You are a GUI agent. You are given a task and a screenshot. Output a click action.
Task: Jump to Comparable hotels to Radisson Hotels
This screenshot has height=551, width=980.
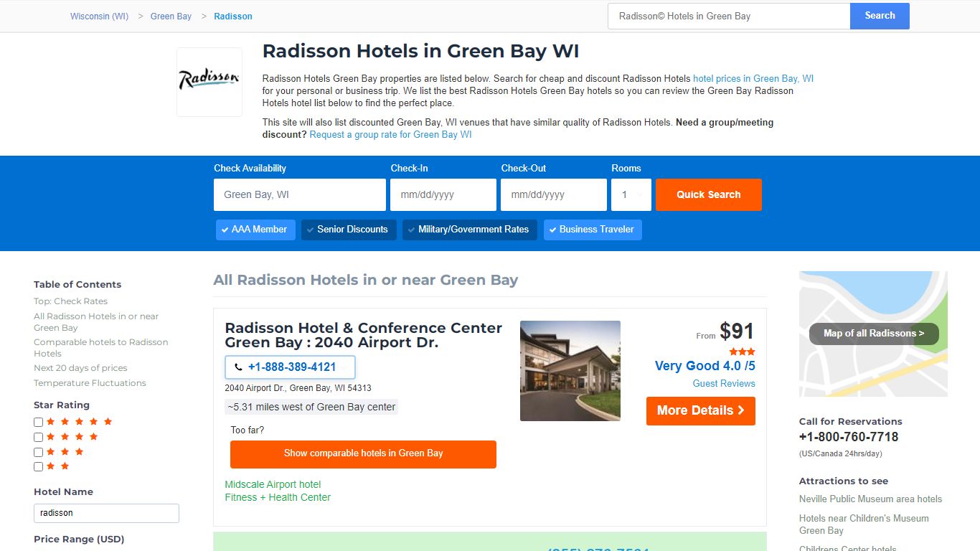101,348
